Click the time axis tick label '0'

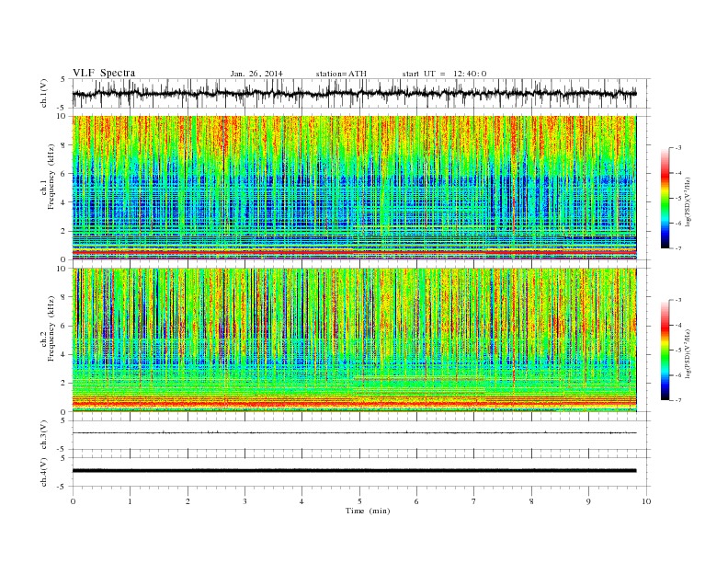point(73,501)
